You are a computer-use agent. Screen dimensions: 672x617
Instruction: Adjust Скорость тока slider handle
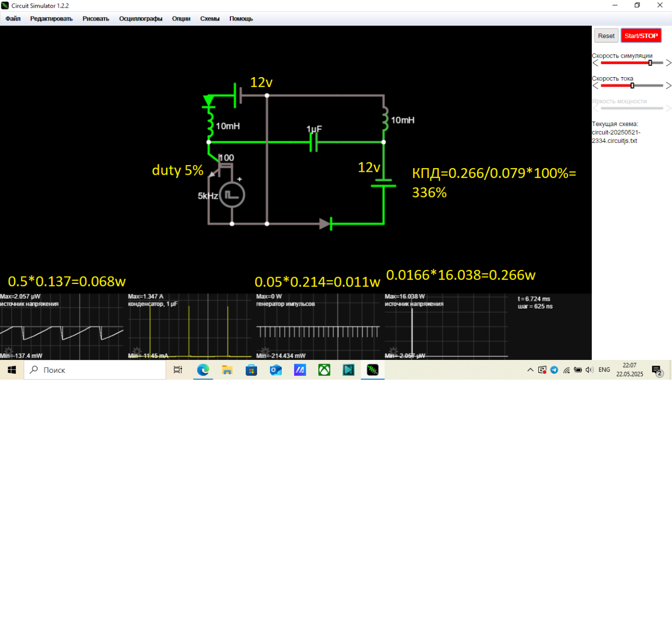click(632, 85)
